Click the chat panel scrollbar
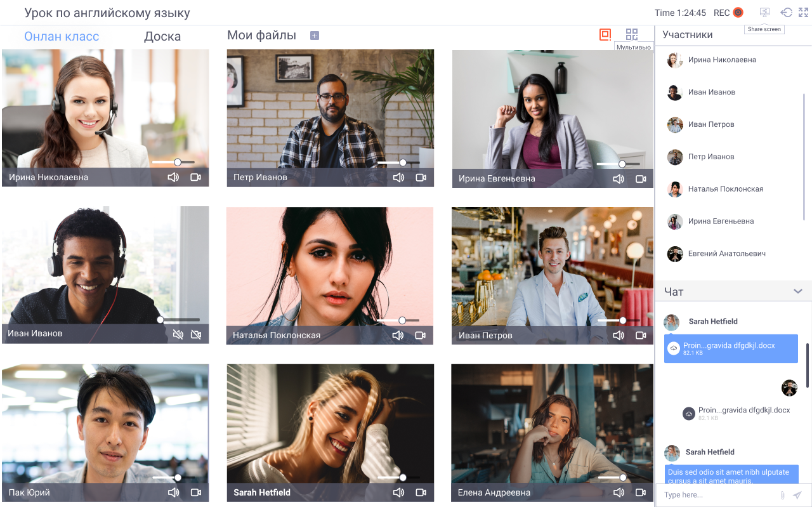Image resolution: width=812 pixels, height=507 pixels. tap(808, 365)
